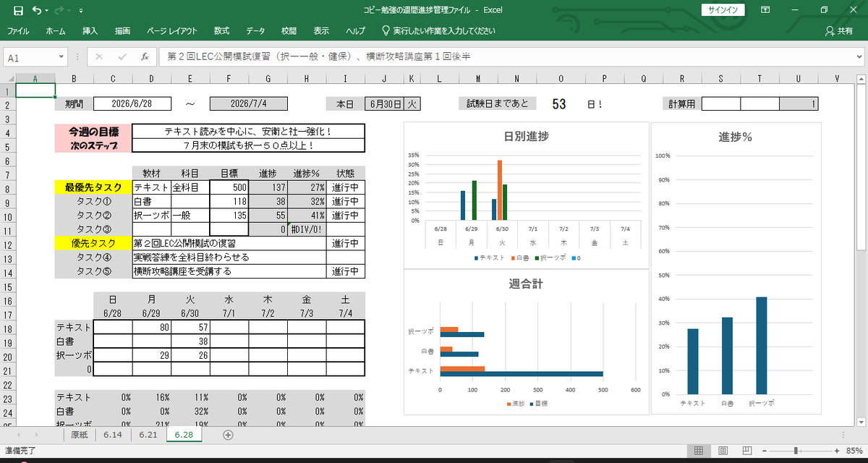The image size is (868, 463).
Task: Select the 横断攻略講座を受講する task cell
Action: 229,271
